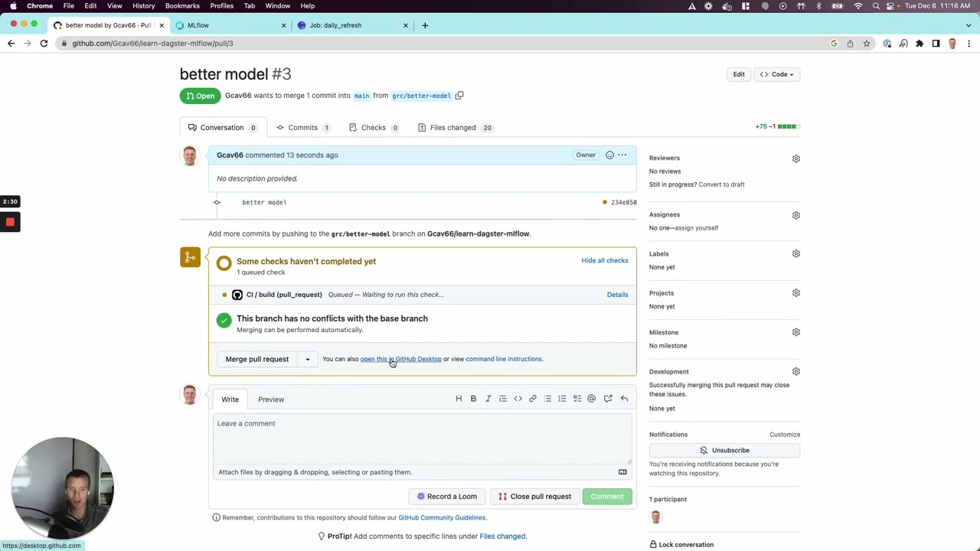Lock conversation link

pyautogui.click(x=681, y=545)
